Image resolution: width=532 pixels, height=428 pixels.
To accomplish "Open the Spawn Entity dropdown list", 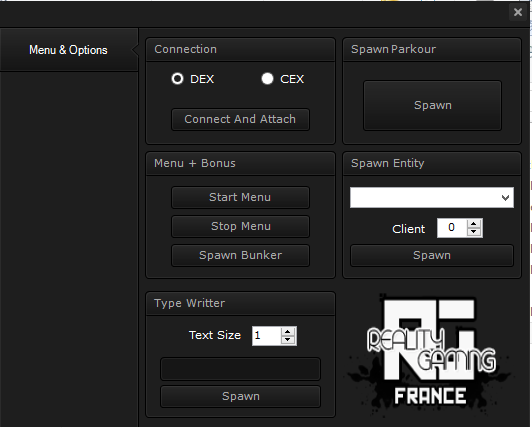I will 432,198.
